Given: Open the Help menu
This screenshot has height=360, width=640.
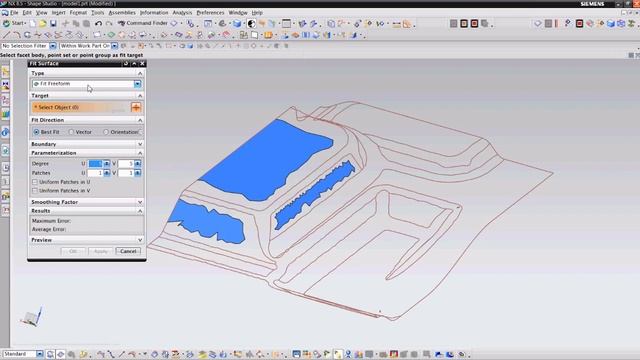Looking at the screenshot, I should click(x=257, y=13).
